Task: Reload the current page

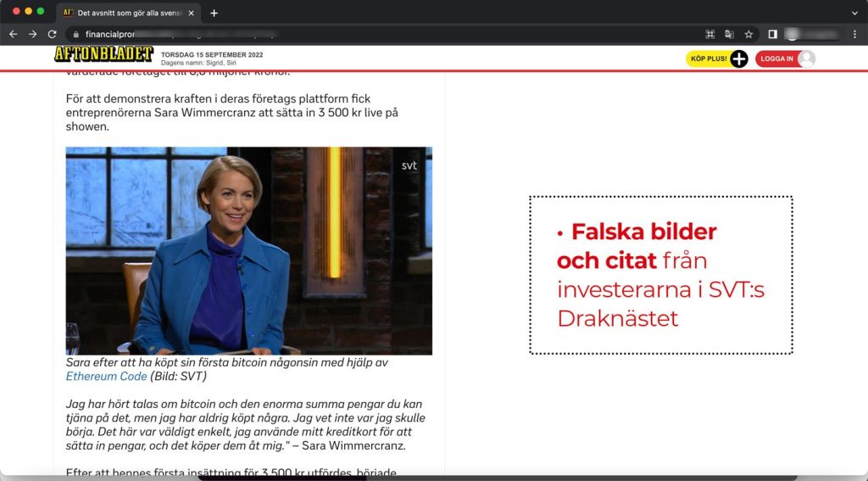Action: pos(52,34)
